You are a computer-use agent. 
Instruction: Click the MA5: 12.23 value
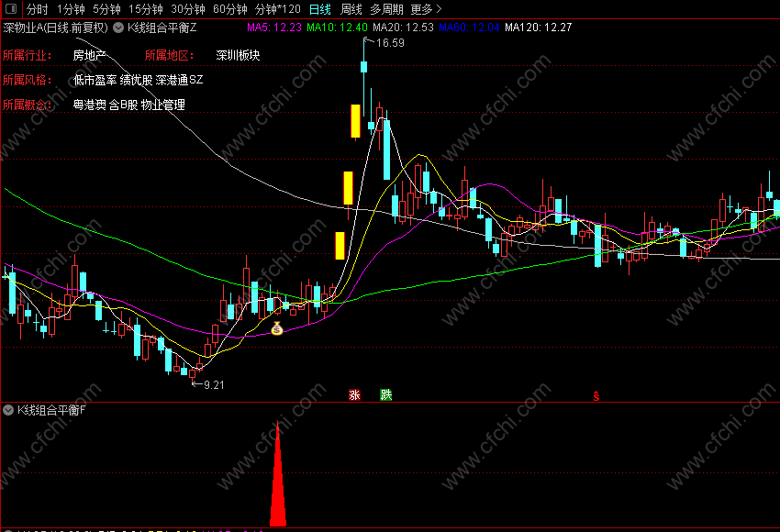(274, 28)
